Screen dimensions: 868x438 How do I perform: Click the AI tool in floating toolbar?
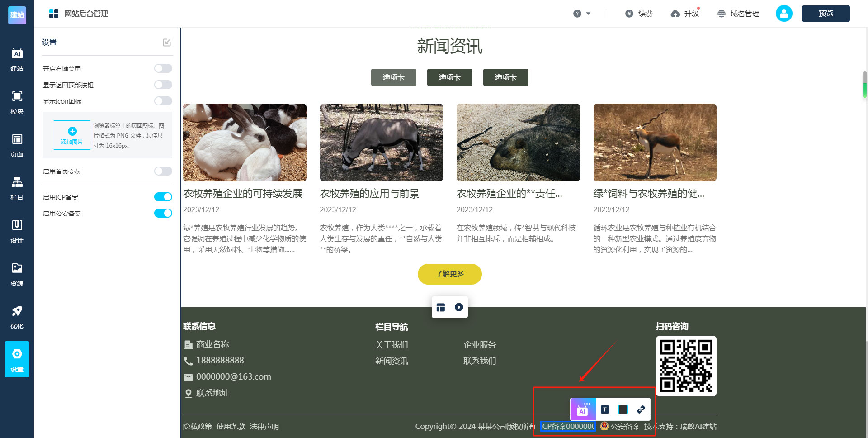[583, 409]
